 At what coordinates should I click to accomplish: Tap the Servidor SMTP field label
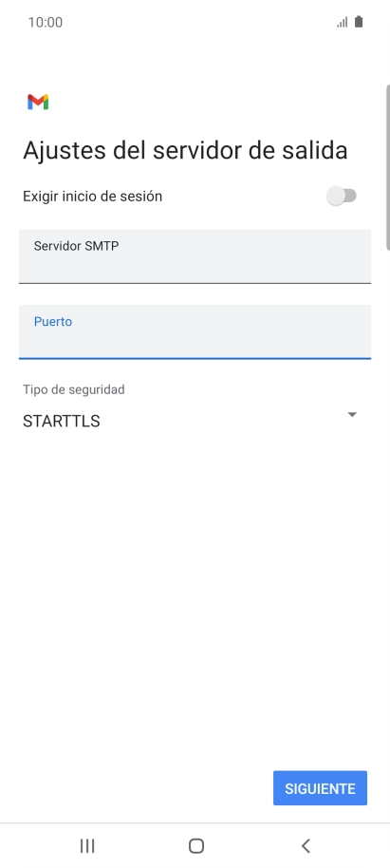coord(76,246)
